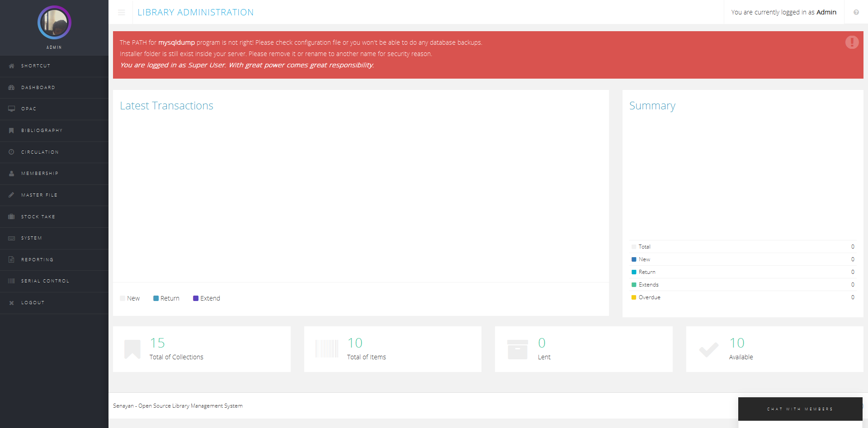Click the user icon beside Membership
Screen dimensions: 868x428
12,174
